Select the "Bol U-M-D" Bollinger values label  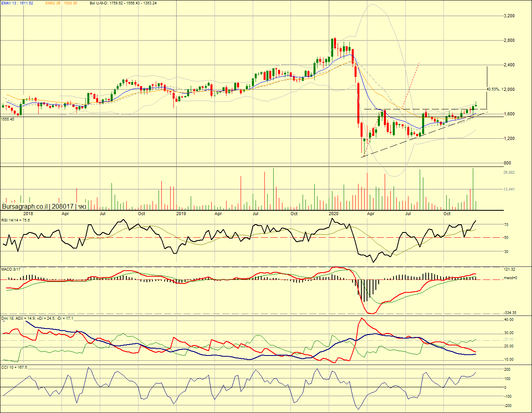123,3
